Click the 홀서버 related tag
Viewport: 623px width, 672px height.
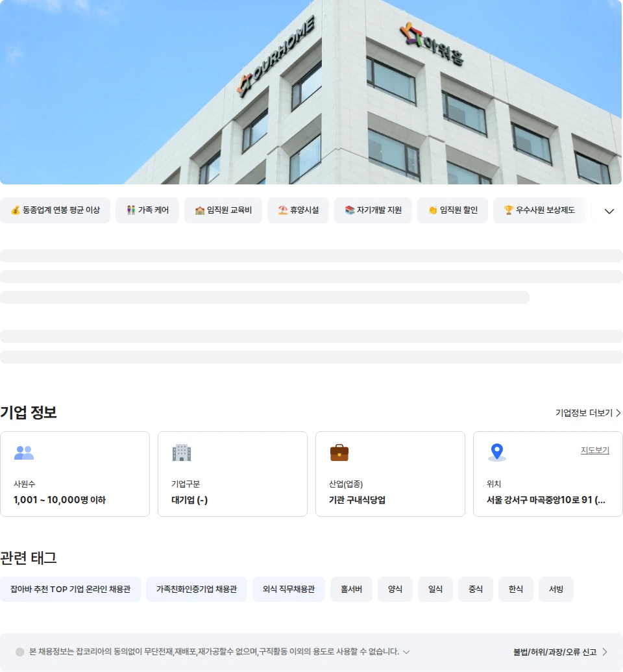coord(351,590)
